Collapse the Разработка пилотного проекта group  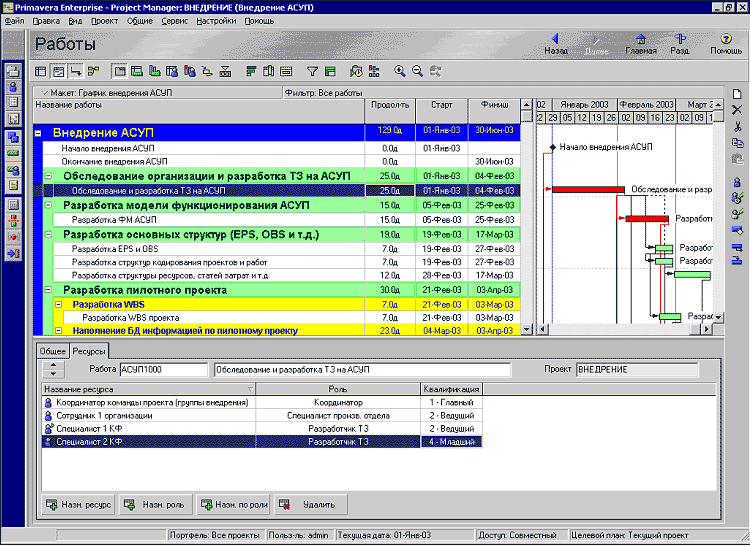(48, 290)
